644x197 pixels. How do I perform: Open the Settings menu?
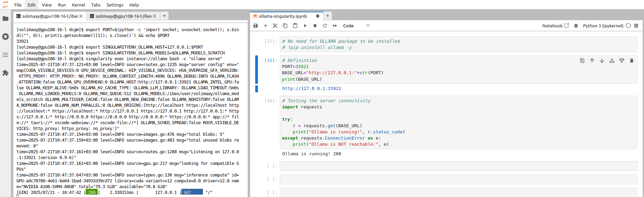[115, 5]
